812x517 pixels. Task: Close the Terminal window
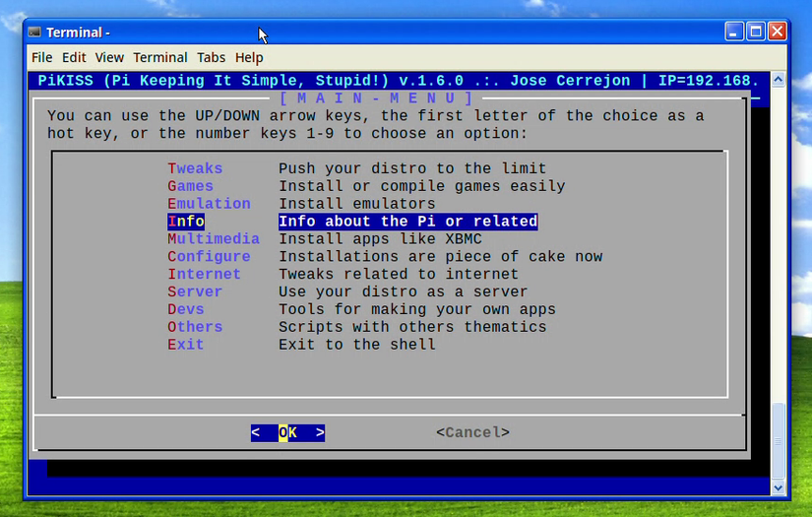[778, 32]
